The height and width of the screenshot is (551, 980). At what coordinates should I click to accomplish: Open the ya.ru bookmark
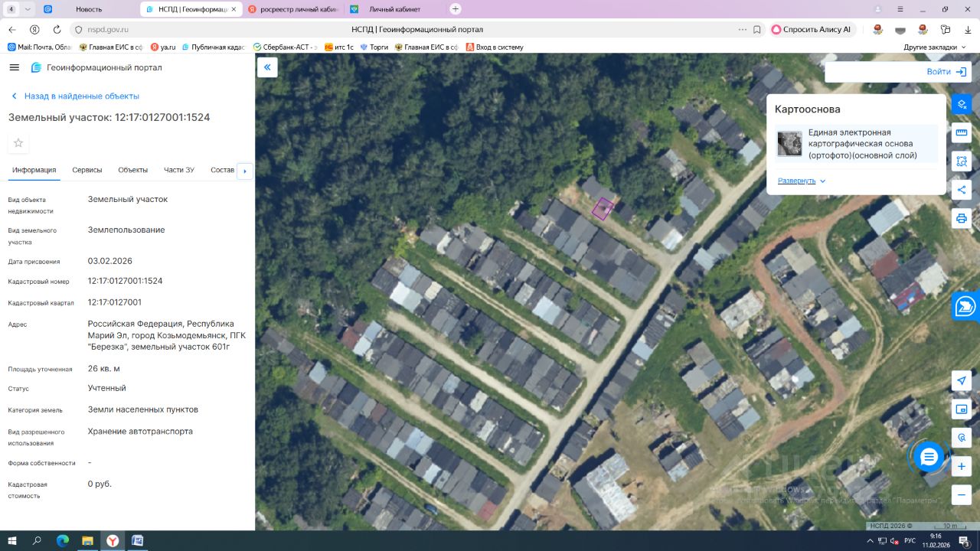click(x=163, y=47)
